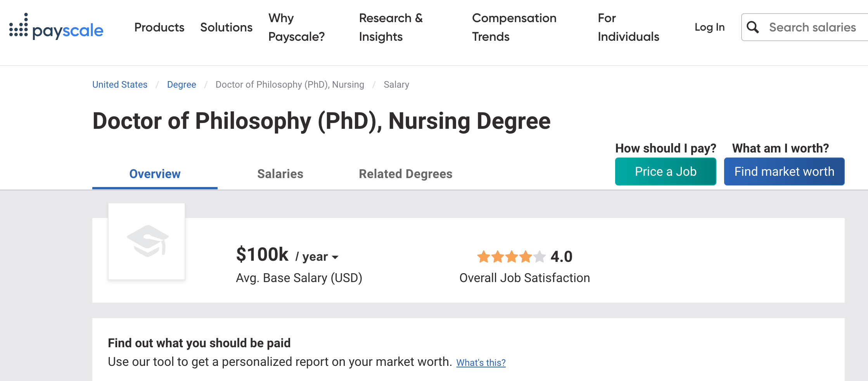
Task: Click the Log In link
Action: click(709, 27)
